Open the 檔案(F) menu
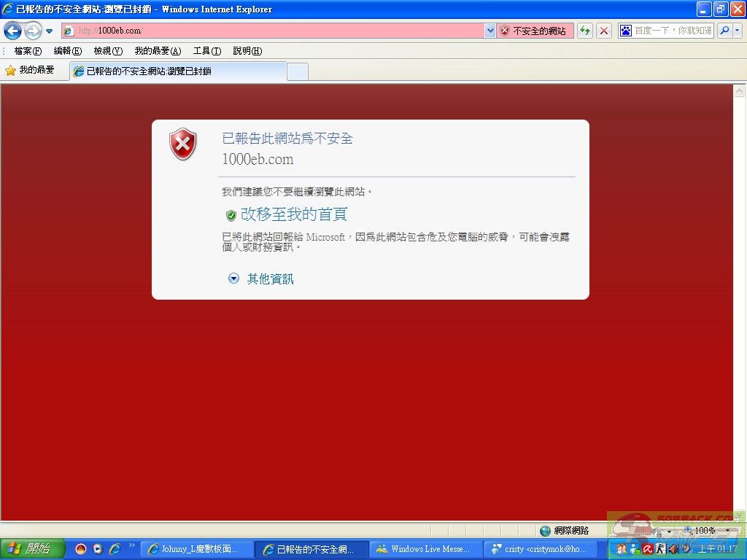This screenshot has height=560, width=747. tap(28, 51)
